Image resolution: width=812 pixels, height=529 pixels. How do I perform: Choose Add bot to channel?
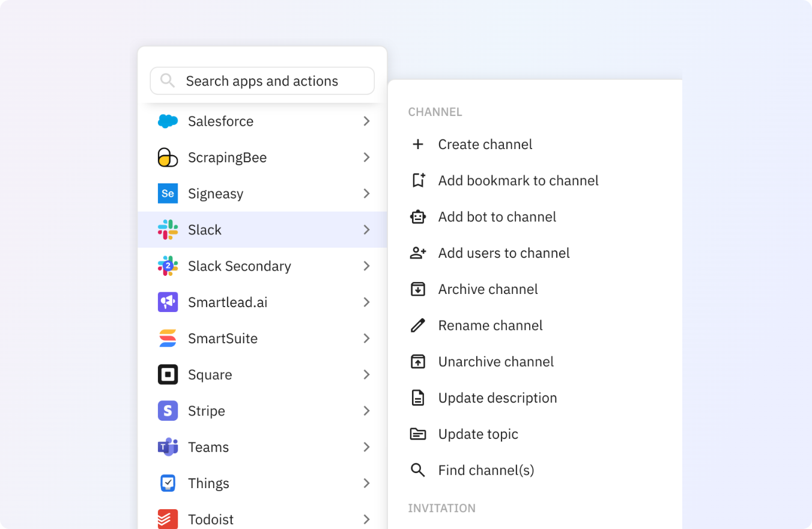point(535,217)
